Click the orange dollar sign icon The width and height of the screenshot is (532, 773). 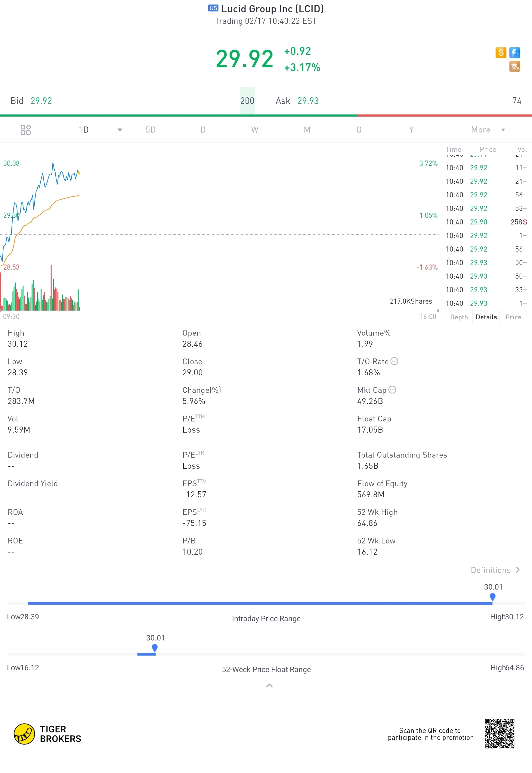pyautogui.click(x=500, y=53)
